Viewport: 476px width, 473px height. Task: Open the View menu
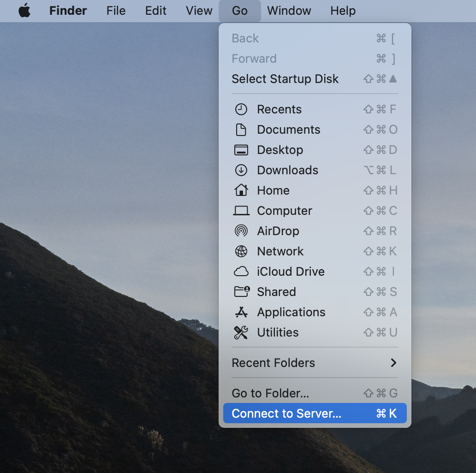(x=199, y=11)
